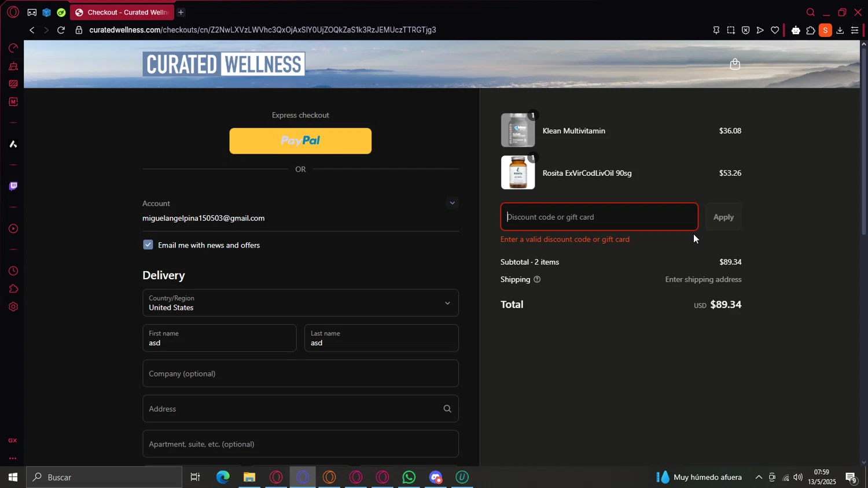Click the Discount code input field
The image size is (868, 488).
(x=599, y=217)
